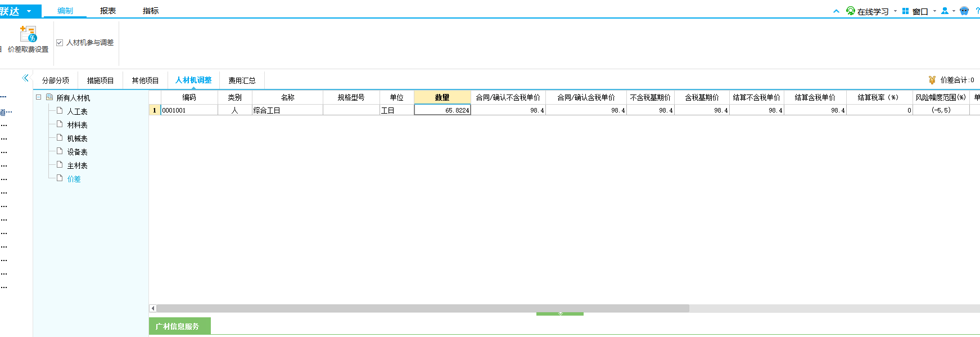Select quantity cell 65.8224
Viewport: 980px width, 337px height.
[442, 110]
